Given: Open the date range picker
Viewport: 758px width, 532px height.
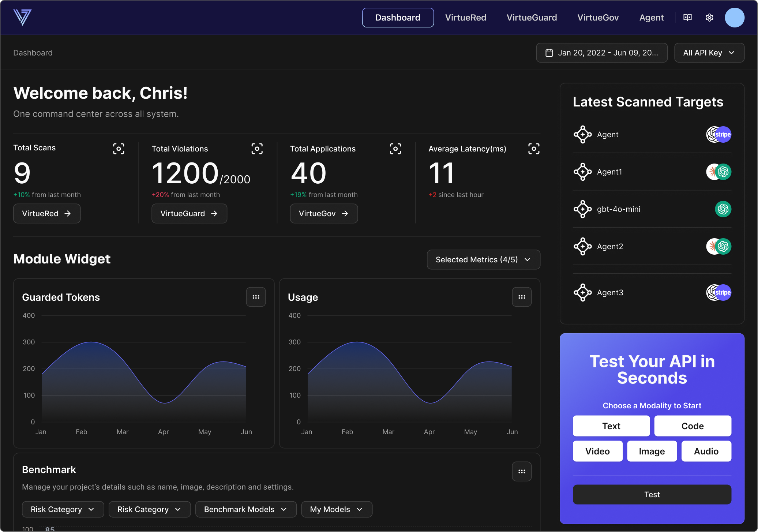Looking at the screenshot, I should coord(602,53).
